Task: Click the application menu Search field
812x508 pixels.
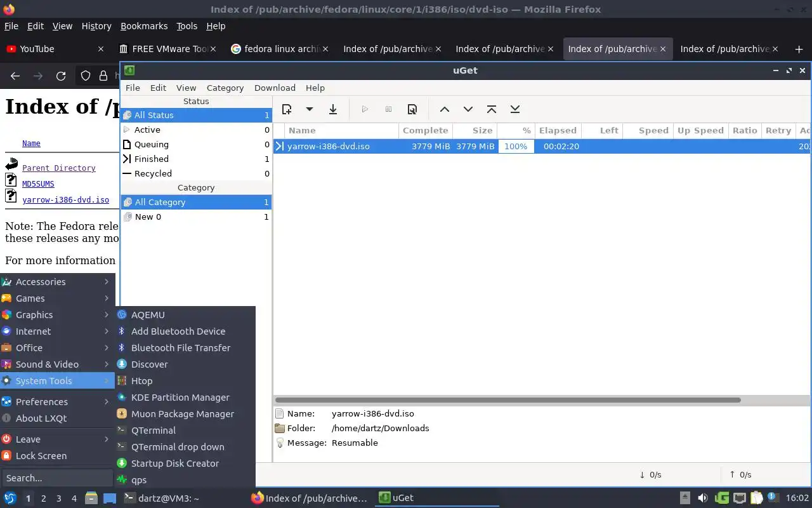Action: pos(57,478)
